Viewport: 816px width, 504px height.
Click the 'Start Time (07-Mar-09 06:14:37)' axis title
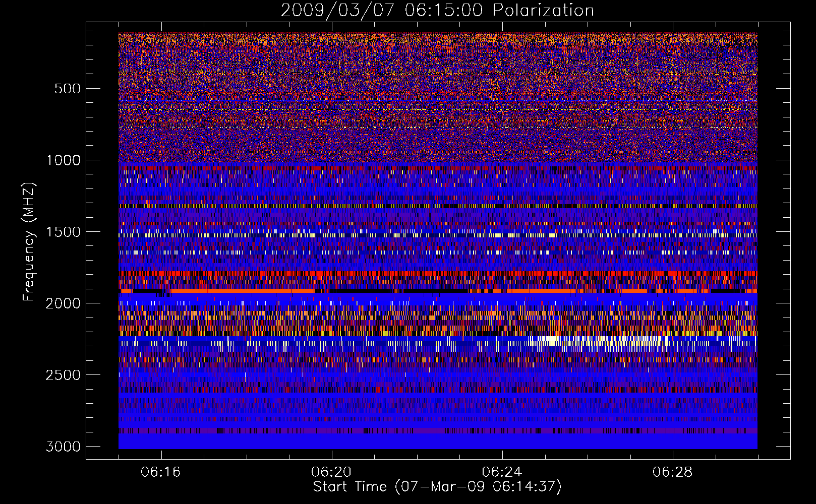click(x=437, y=487)
